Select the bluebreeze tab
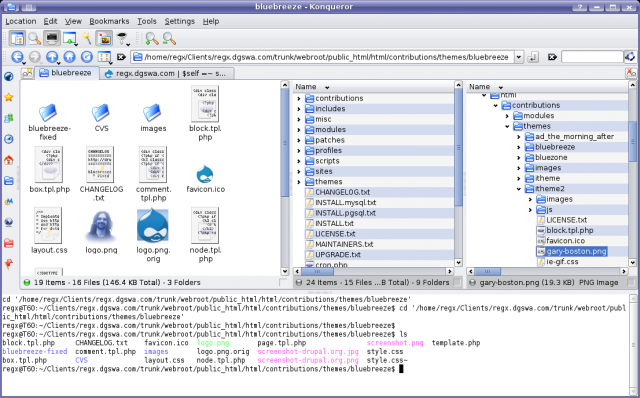Image resolution: width=640 pixels, height=398 pixels. point(67,73)
